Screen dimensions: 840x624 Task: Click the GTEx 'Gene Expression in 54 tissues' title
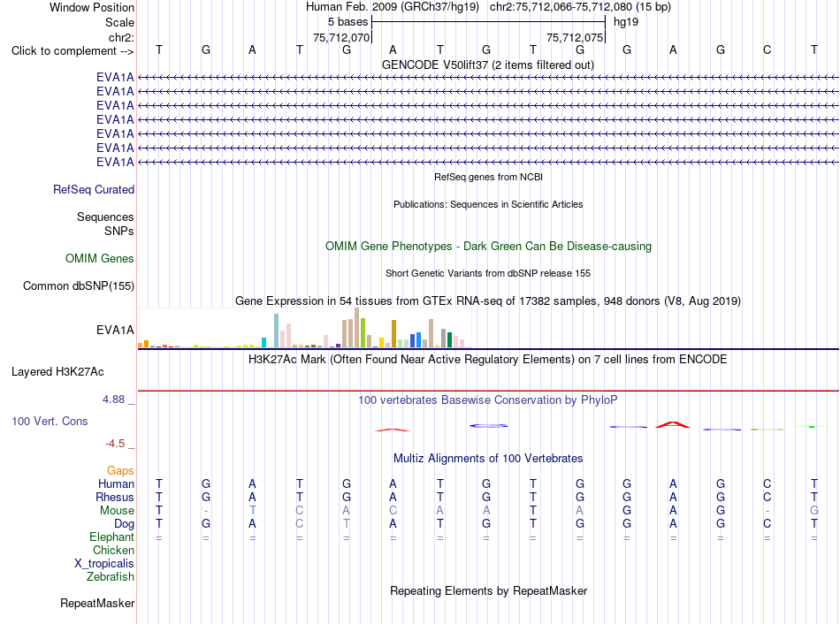click(x=488, y=301)
